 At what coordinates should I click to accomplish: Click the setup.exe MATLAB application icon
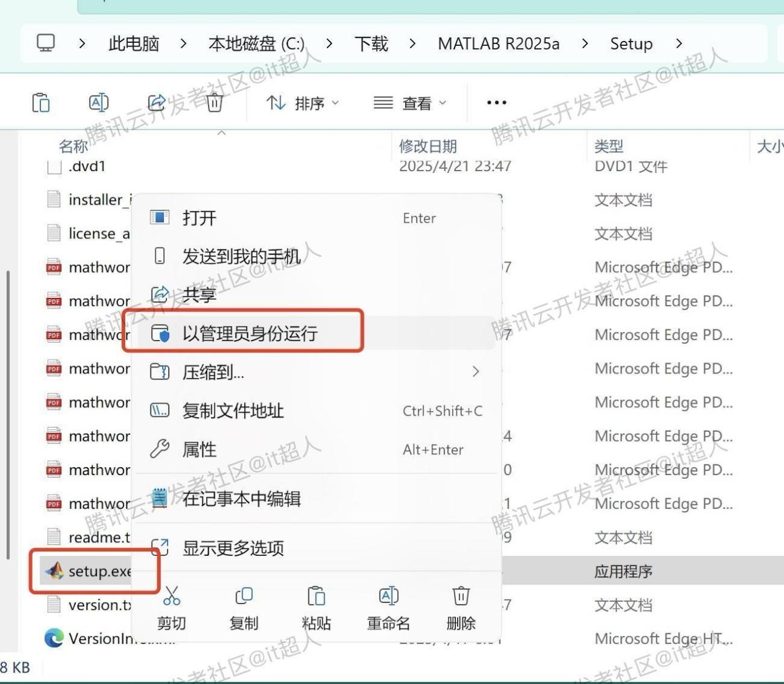[x=54, y=570]
